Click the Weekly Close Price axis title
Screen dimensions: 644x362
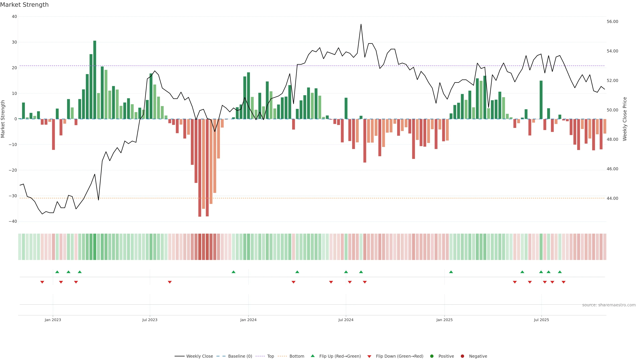pyautogui.click(x=625, y=119)
